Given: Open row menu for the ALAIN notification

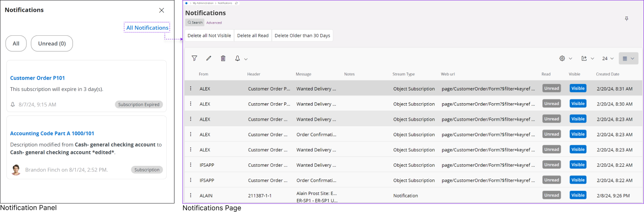Looking at the screenshot, I should point(191,196).
